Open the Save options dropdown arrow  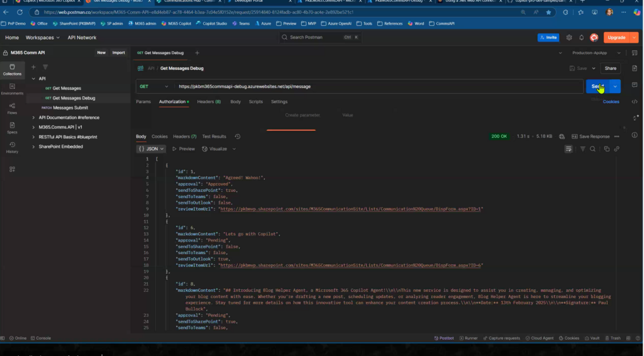(594, 68)
